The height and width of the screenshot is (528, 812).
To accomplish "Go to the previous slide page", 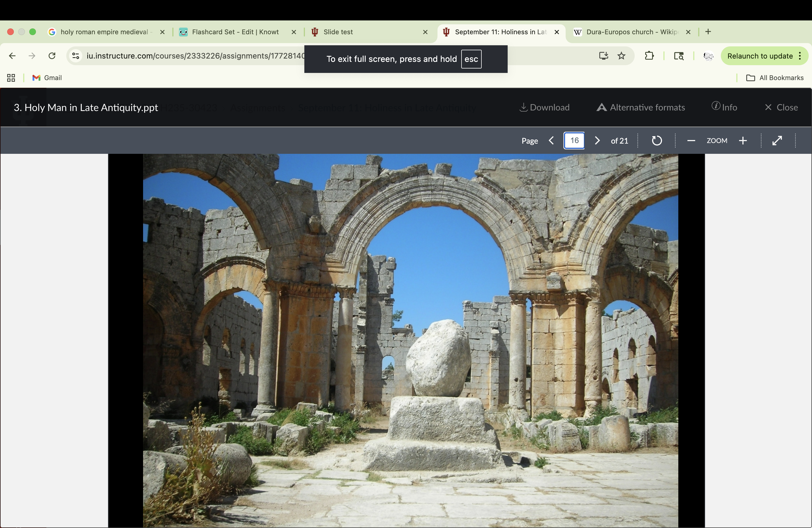I will pyautogui.click(x=551, y=141).
